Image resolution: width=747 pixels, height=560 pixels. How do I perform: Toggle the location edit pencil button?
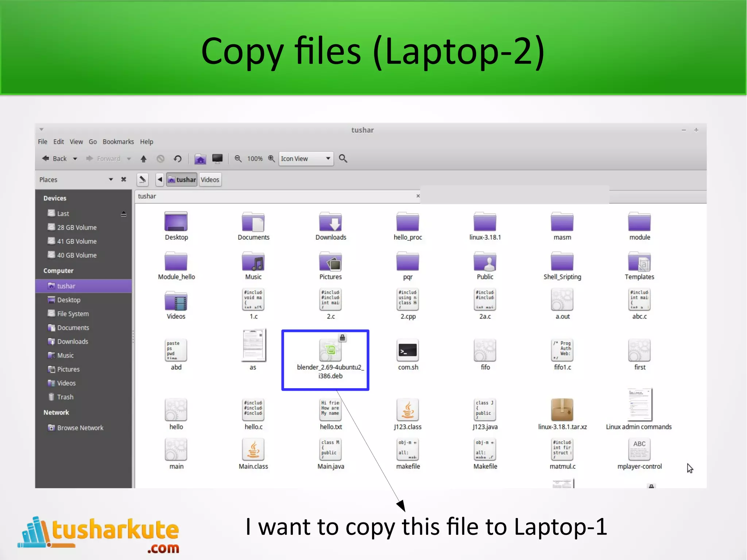coord(143,179)
